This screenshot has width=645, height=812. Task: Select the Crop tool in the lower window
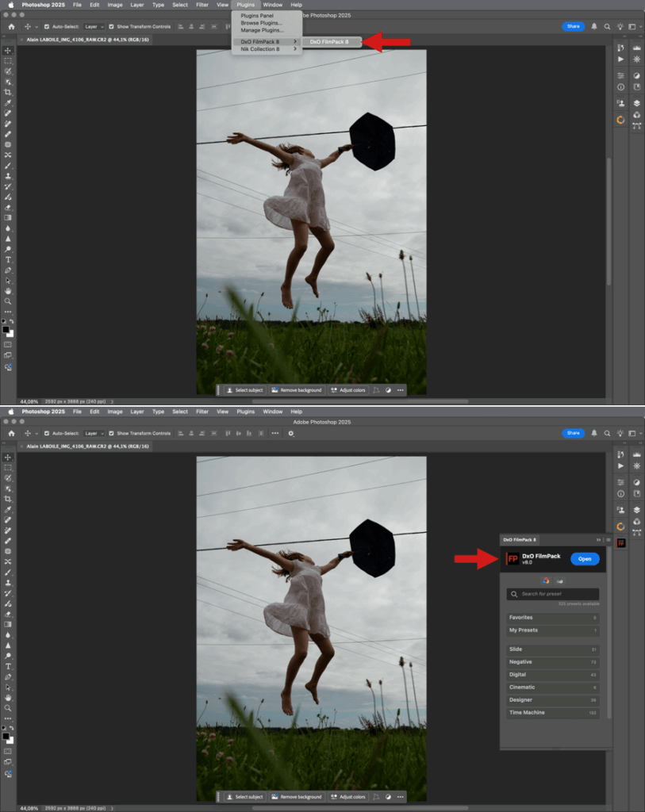click(x=8, y=499)
